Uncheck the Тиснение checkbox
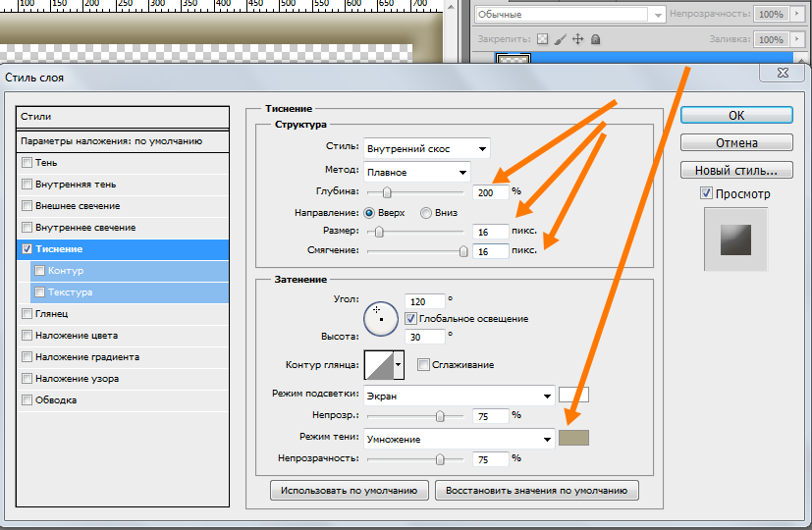This screenshot has width=812, height=530. point(27,249)
